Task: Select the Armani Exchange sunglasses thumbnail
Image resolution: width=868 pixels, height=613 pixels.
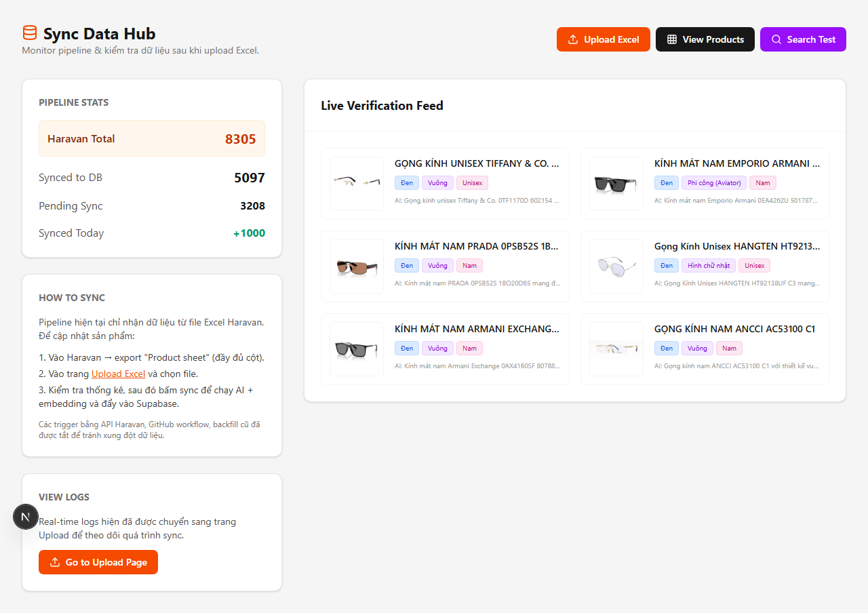Action: (x=357, y=349)
